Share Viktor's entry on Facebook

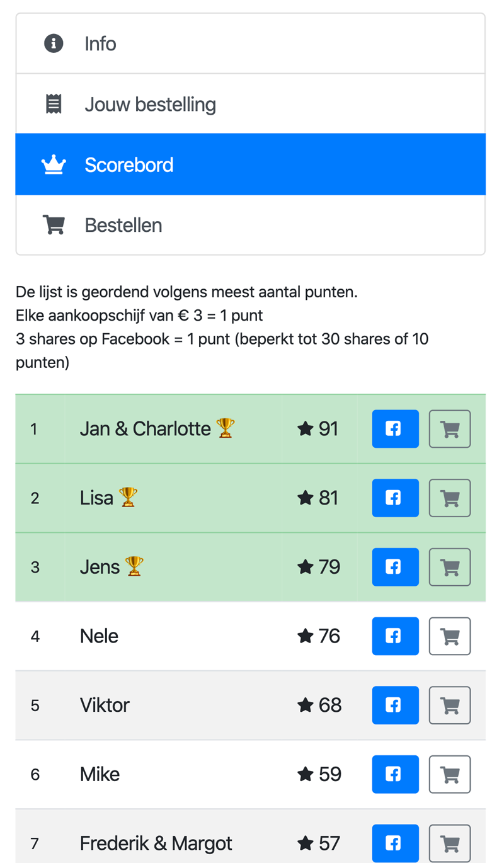395,705
